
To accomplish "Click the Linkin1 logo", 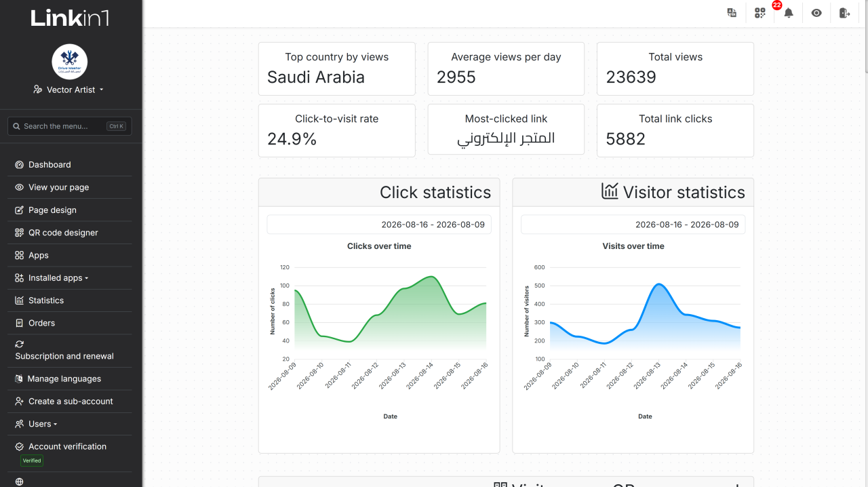I will click(x=70, y=18).
